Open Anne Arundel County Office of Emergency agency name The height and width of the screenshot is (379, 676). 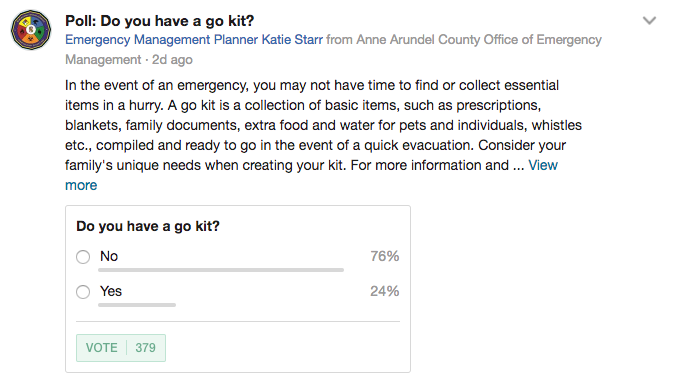pyautogui.click(x=479, y=40)
